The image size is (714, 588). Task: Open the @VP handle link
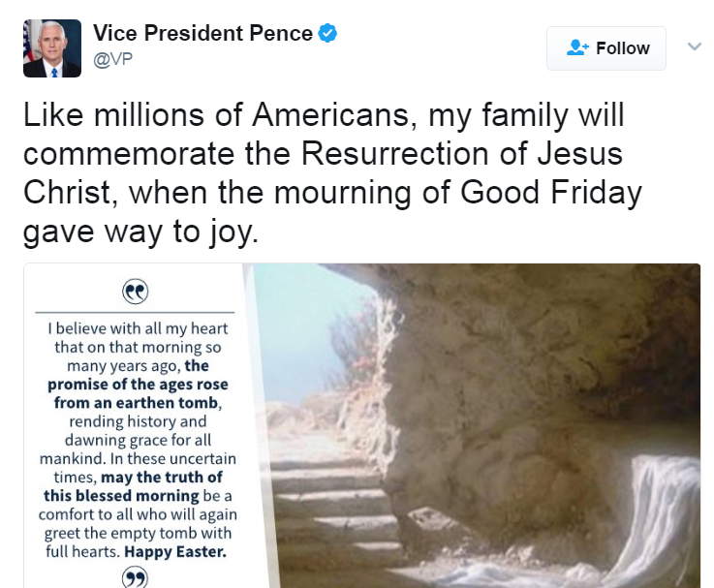click(112, 58)
